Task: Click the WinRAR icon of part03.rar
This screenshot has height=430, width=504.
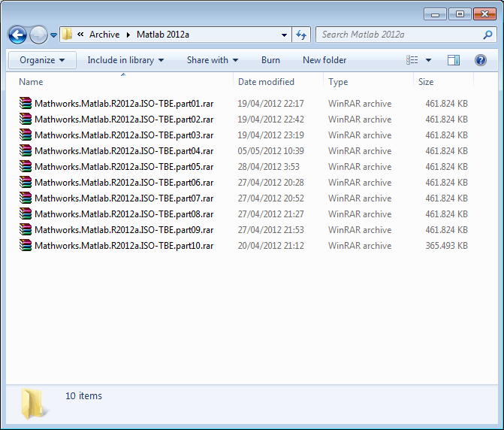Action: 26,135
